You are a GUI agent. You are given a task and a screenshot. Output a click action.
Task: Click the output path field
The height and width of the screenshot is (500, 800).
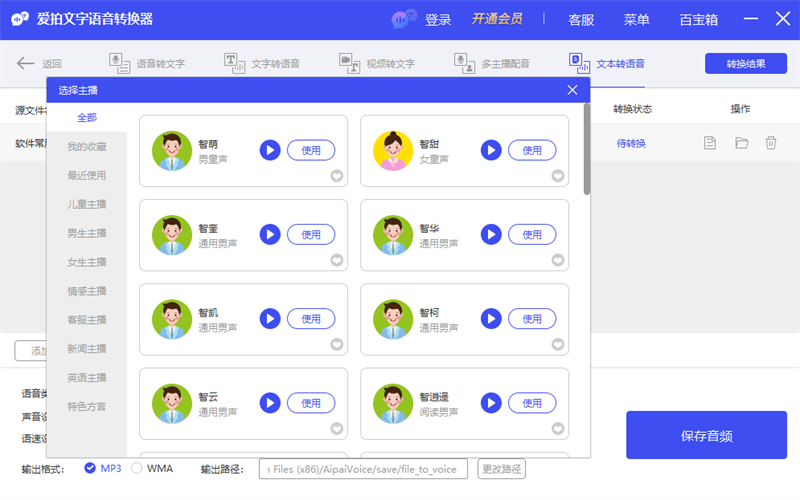click(363, 469)
